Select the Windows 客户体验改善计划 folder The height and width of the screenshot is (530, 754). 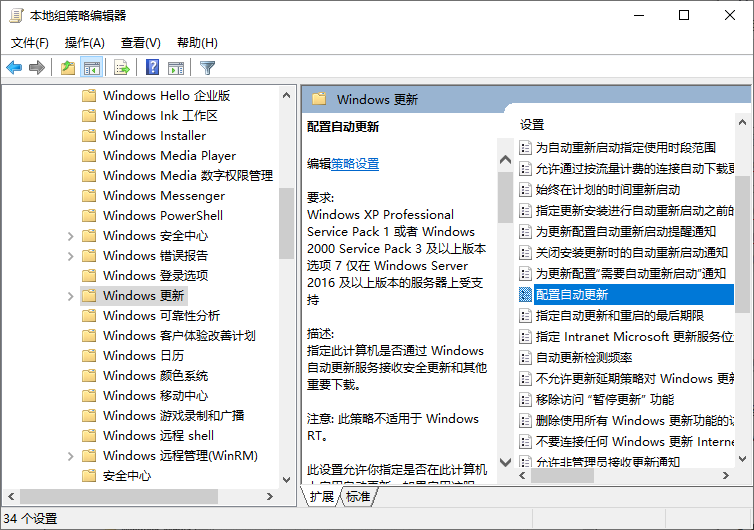click(179, 336)
